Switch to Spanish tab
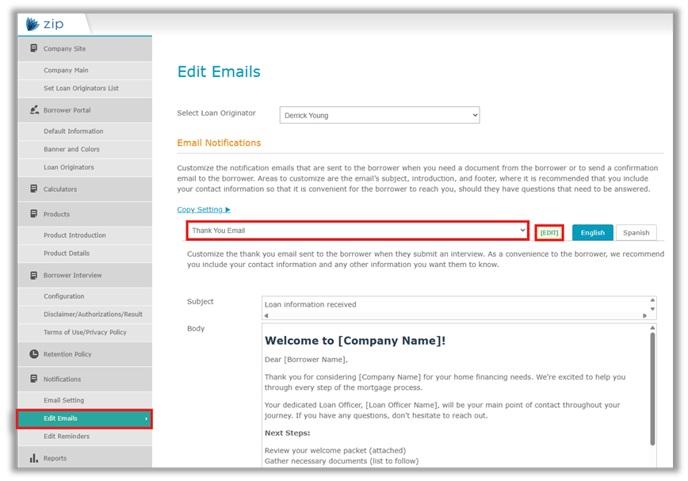 636,233
